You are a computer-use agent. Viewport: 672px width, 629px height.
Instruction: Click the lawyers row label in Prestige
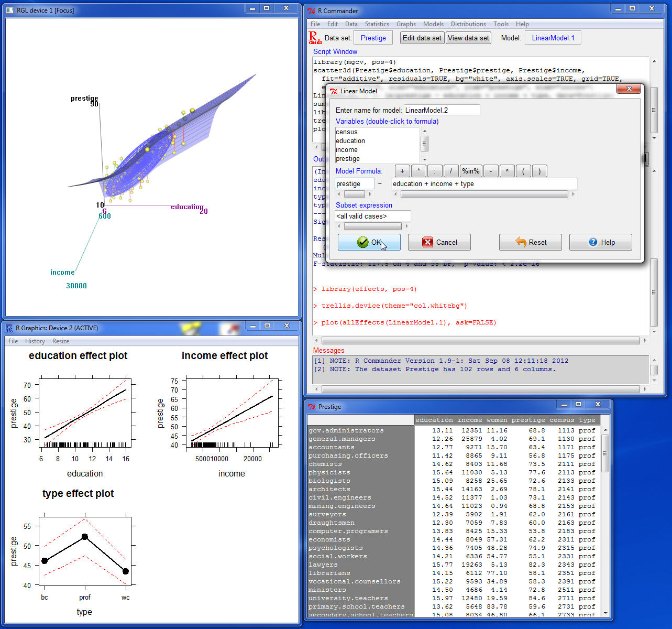323,565
